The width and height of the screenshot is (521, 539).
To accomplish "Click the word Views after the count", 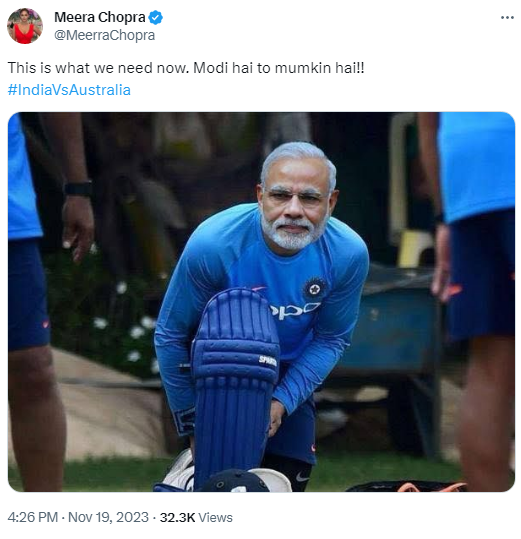I will (x=215, y=517).
